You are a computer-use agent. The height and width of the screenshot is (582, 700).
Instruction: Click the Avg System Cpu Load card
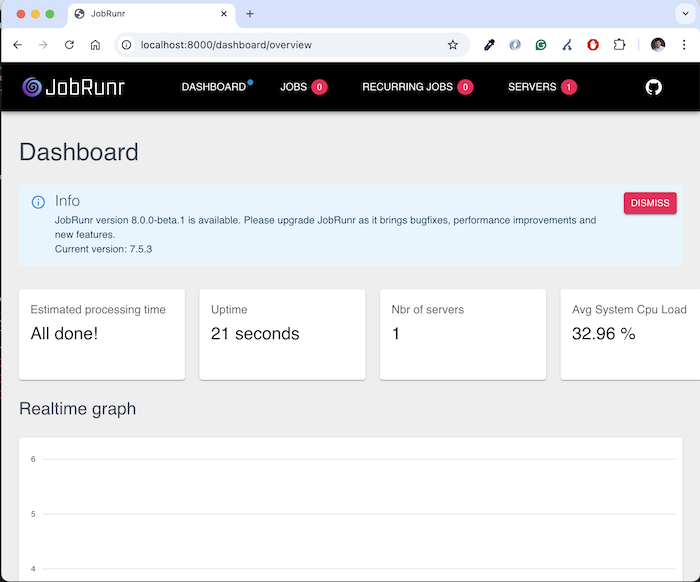[630, 335]
